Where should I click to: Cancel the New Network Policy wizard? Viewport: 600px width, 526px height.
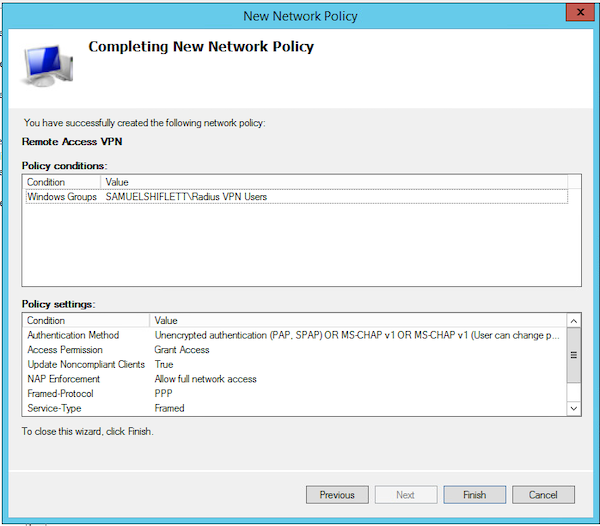[x=543, y=495]
